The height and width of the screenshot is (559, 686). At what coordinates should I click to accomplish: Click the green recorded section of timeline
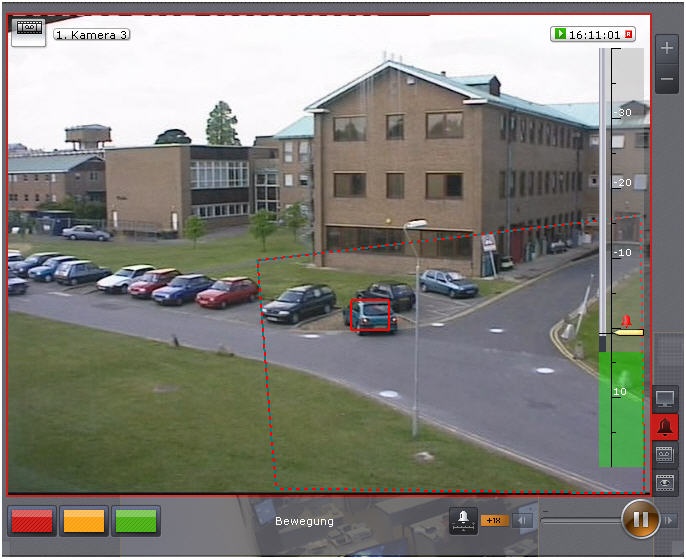click(621, 409)
